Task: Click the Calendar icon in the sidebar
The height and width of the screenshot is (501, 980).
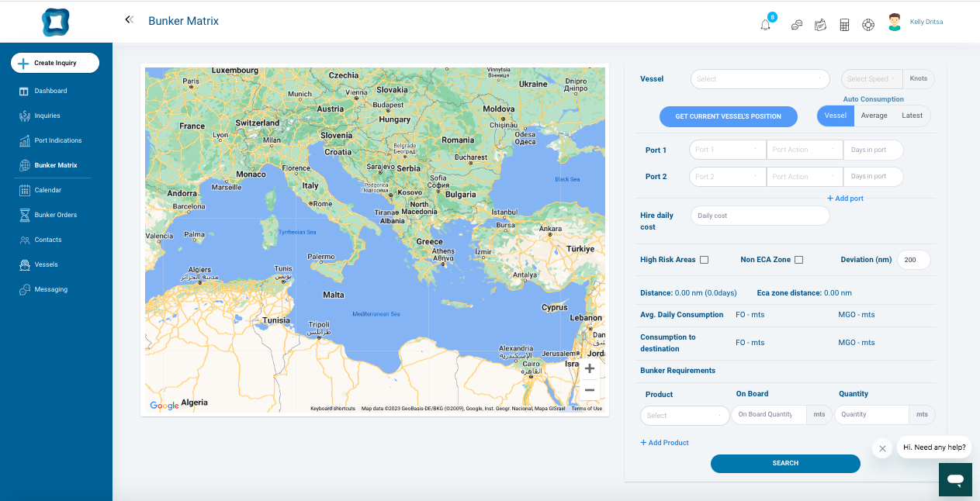Action: 24,190
